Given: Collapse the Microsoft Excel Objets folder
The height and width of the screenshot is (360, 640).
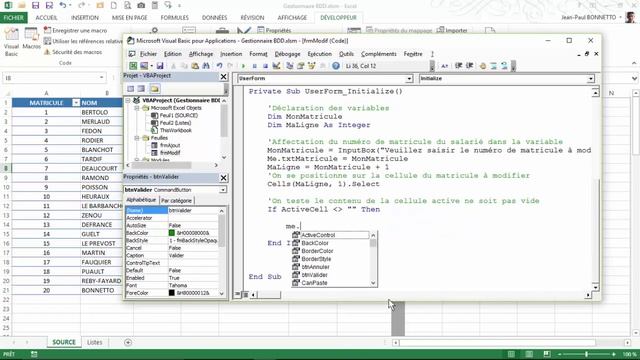Looking at the screenshot, I should point(137,108).
